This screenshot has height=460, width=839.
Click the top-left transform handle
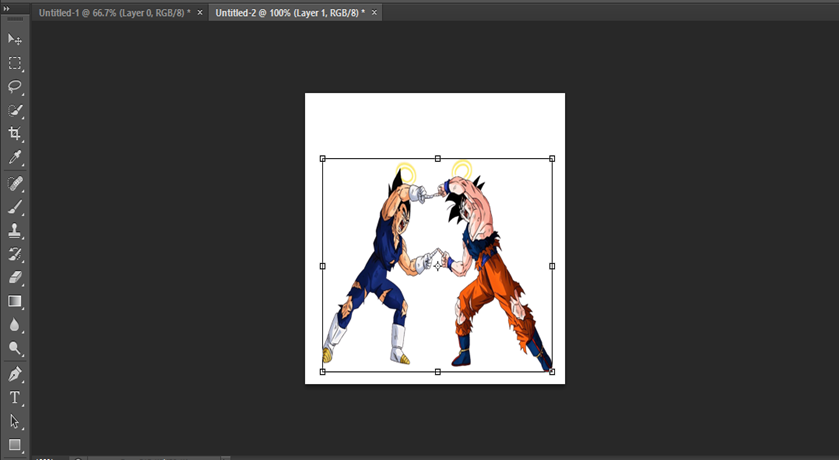pos(323,158)
